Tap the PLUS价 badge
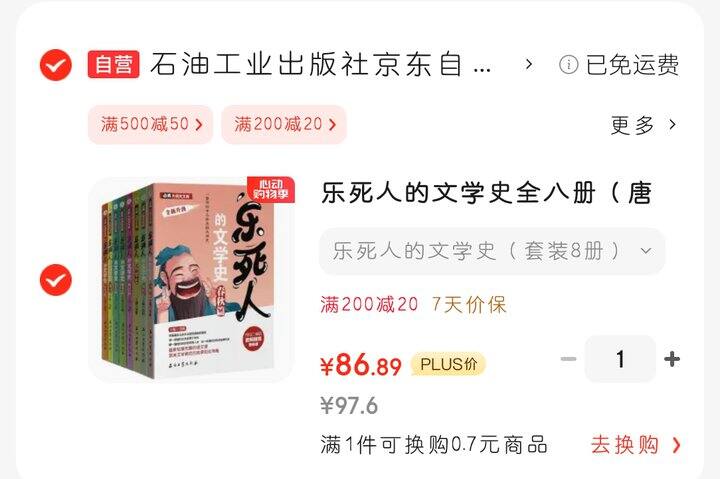This screenshot has height=479, width=720. click(x=448, y=364)
